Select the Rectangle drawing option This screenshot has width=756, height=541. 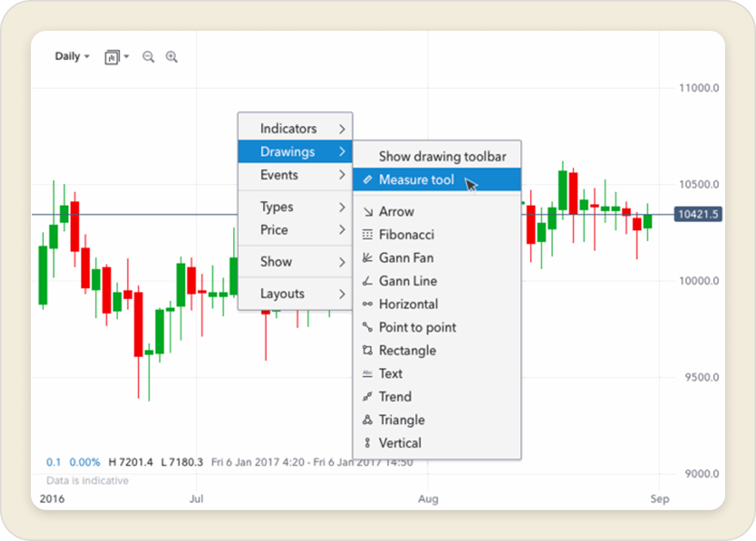[437, 350]
